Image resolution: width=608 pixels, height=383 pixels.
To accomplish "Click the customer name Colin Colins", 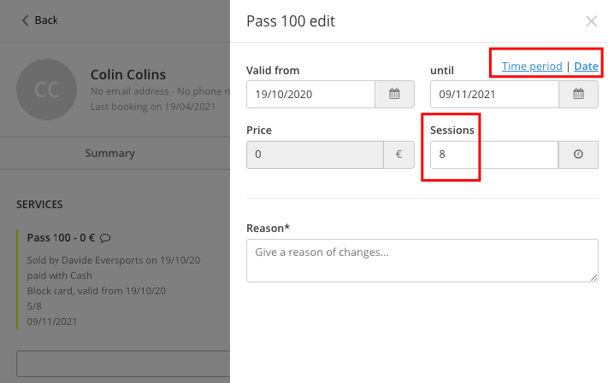I will tap(128, 74).
